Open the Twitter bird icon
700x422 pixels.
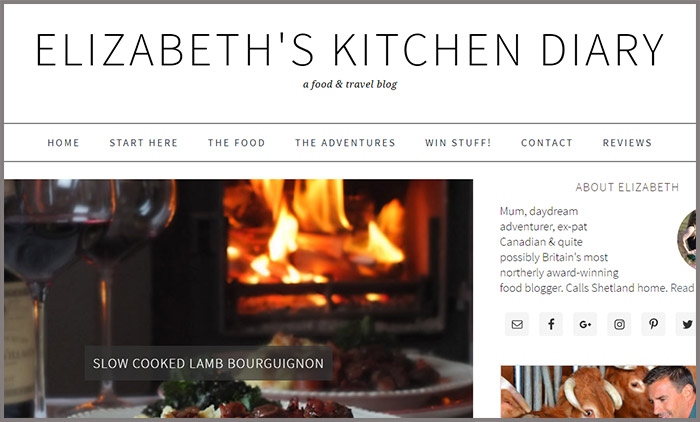pos(687,324)
